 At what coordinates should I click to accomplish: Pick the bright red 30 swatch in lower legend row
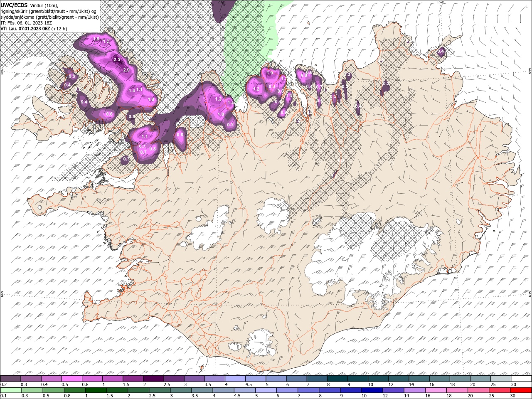(x=521, y=390)
